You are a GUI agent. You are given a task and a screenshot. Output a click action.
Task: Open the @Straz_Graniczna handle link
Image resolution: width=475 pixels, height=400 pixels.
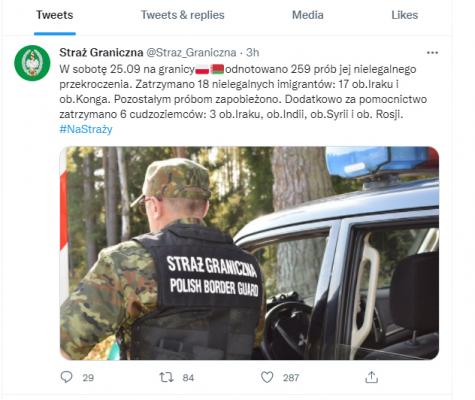(191, 52)
